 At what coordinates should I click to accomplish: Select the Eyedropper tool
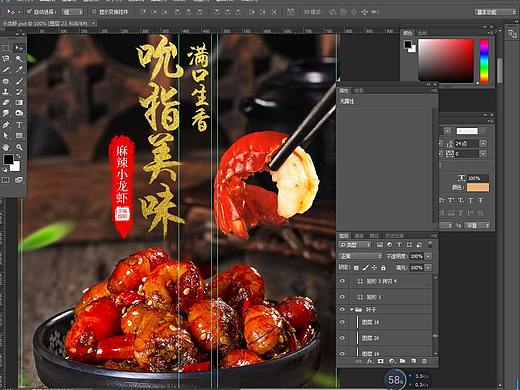click(19, 70)
